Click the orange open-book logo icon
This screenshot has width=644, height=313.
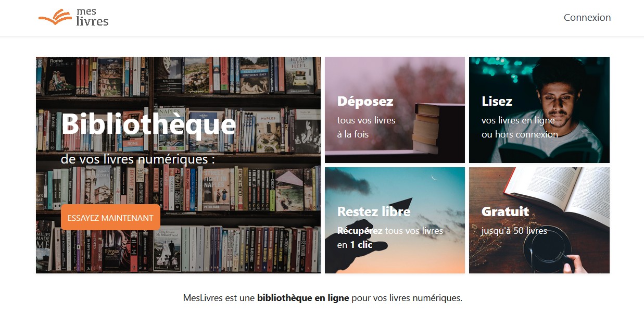coord(55,17)
